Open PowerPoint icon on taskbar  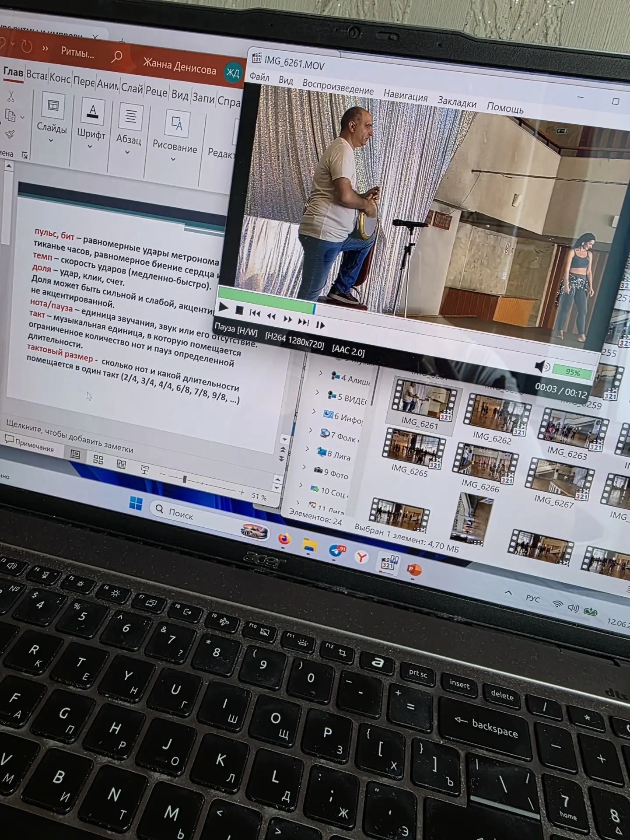pos(413,570)
